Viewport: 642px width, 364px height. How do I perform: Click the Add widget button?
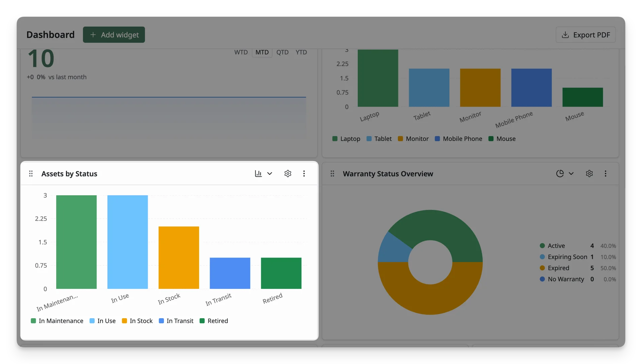[x=114, y=35]
